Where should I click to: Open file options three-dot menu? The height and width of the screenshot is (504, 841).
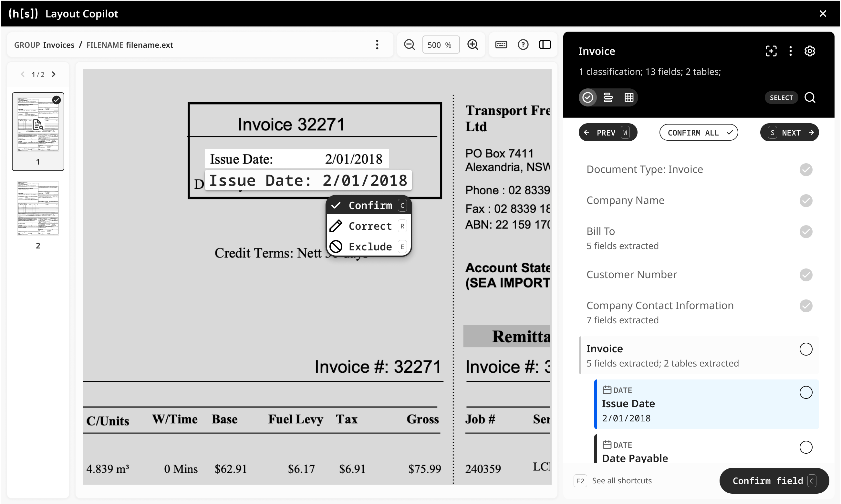point(377,45)
